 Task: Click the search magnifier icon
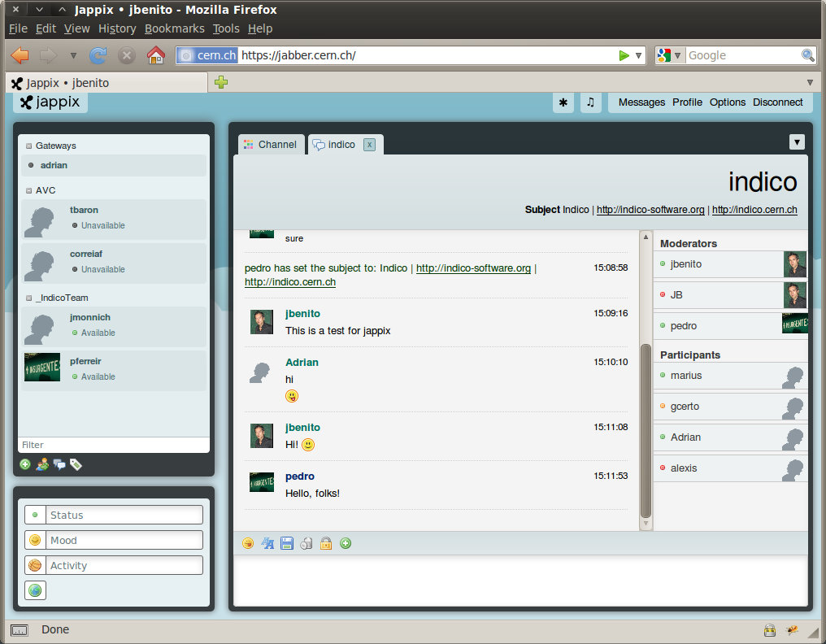(807, 55)
